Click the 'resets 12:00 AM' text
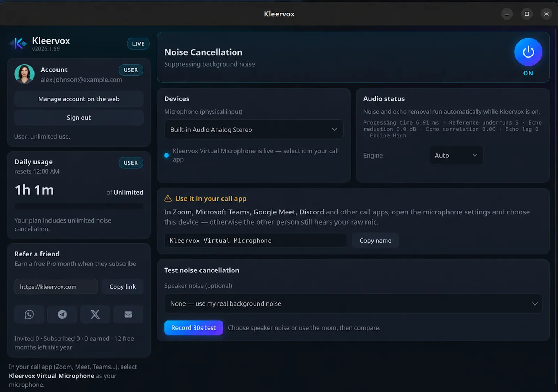Screen dimensions: 558x392 click(37, 172)
